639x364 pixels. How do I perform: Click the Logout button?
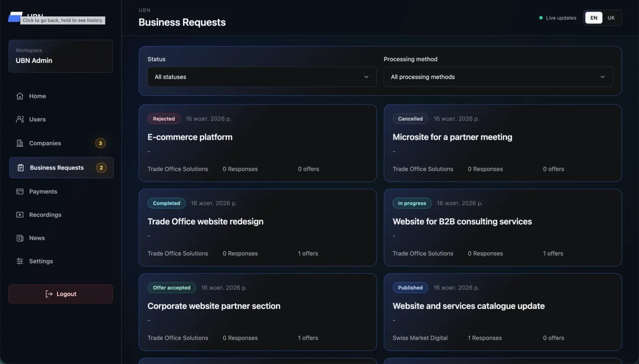tap(60, 294)
